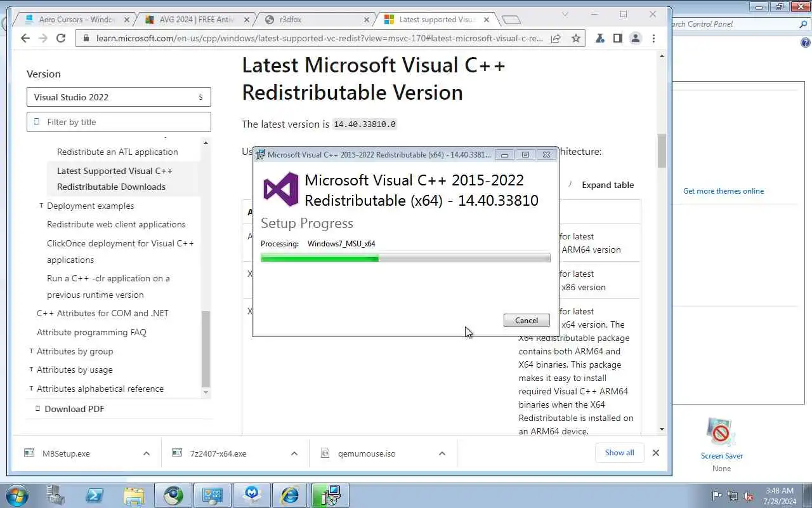Open 7z2407-x64.exe download options chevron
Viewport: 812px width, 508px height.
coord(294,453)
